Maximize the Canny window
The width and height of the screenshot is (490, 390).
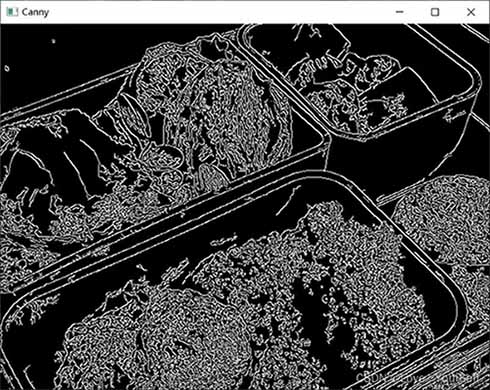[435, 12]
